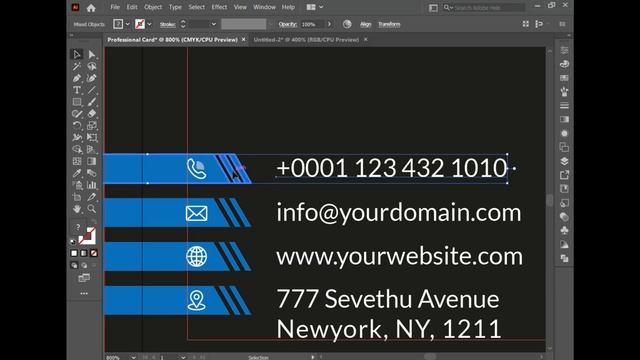Enable Draw Normal mode

[74, 265]
